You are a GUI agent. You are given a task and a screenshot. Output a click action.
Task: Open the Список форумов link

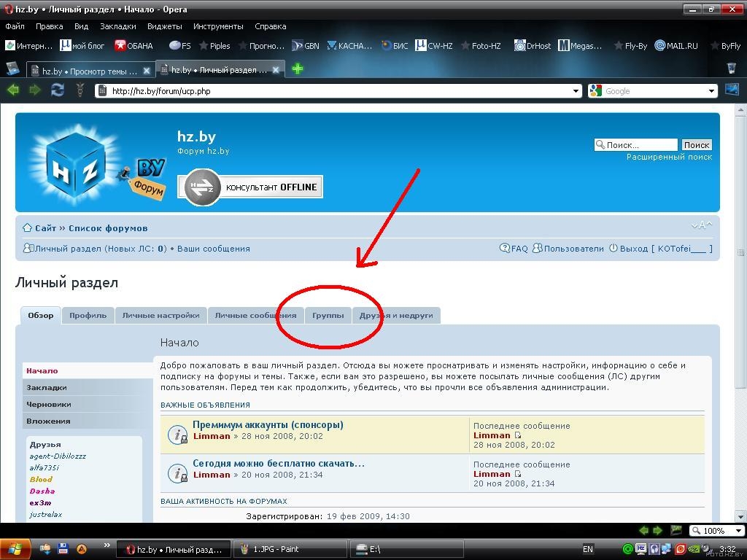[x=108, y=228]
